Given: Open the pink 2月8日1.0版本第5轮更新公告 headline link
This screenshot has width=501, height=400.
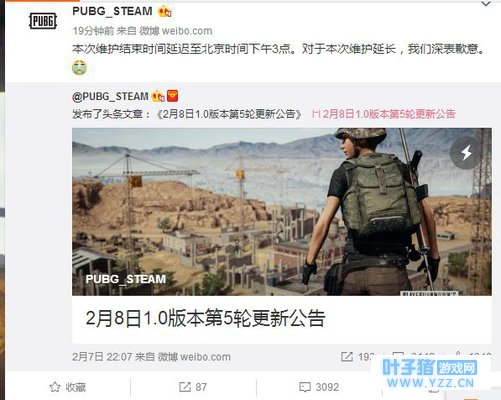Looking at the screenshot, I should [x=384, y=114].
